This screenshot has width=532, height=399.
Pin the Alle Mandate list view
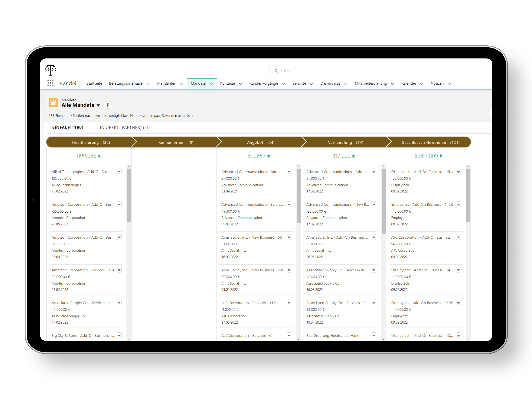107,105
